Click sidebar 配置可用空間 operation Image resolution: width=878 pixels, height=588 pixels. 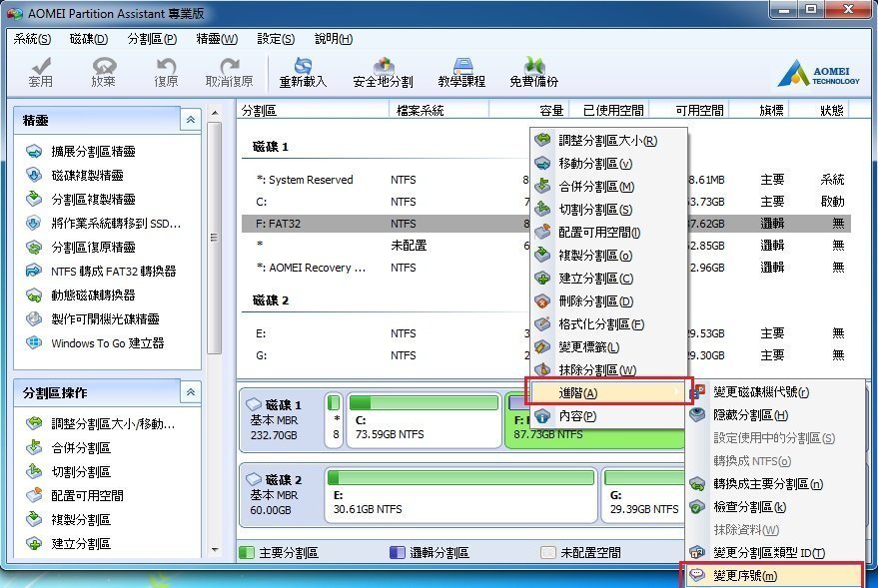[x=75, y=495]
